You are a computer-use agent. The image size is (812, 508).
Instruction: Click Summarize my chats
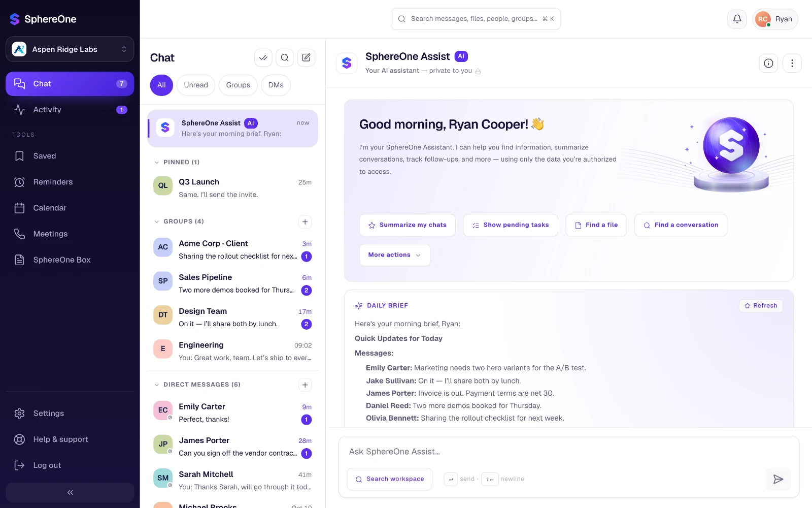(x=408, y=225)
